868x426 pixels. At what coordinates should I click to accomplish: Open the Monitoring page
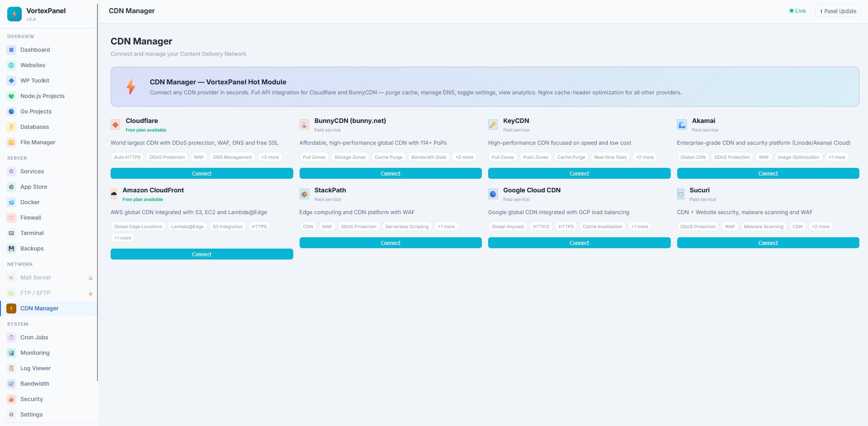49,353
